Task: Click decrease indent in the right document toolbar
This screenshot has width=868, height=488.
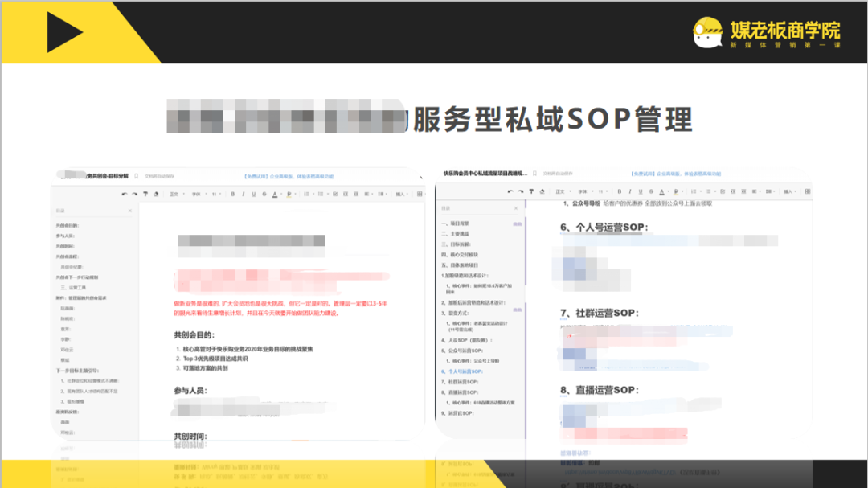Action: pos(733,191)
